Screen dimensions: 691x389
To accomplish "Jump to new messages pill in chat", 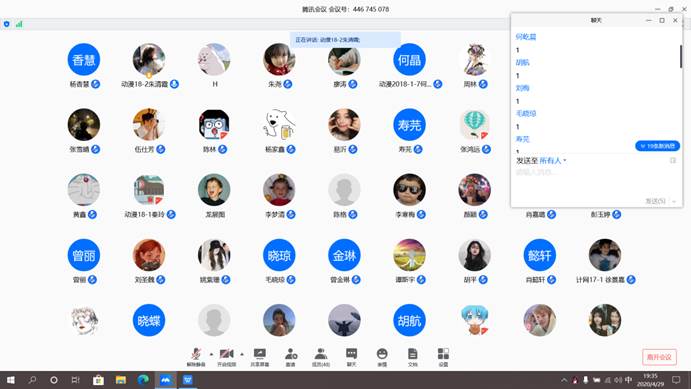I will pos(657,146).
